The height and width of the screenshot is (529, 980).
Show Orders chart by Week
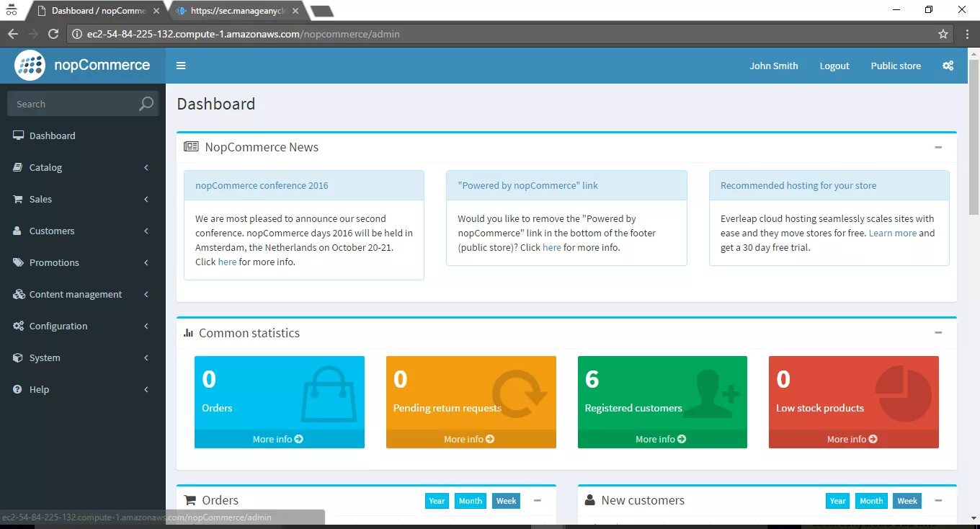(507, 501)
